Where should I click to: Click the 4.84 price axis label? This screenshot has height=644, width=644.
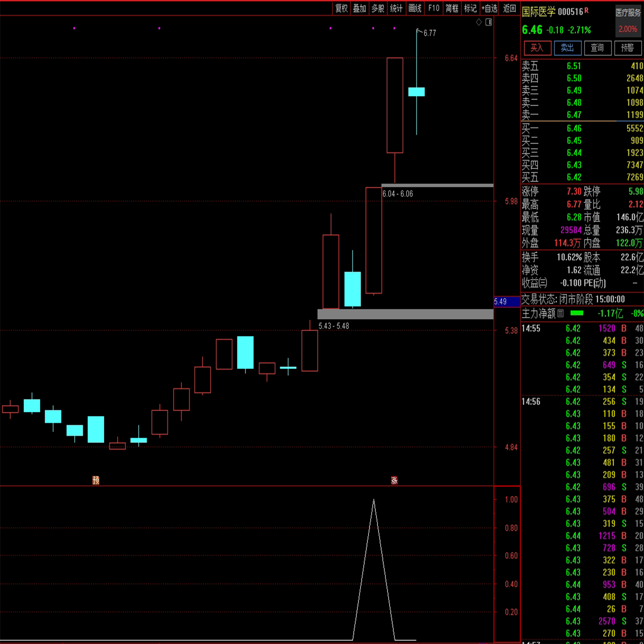click(x=511, y=447)
